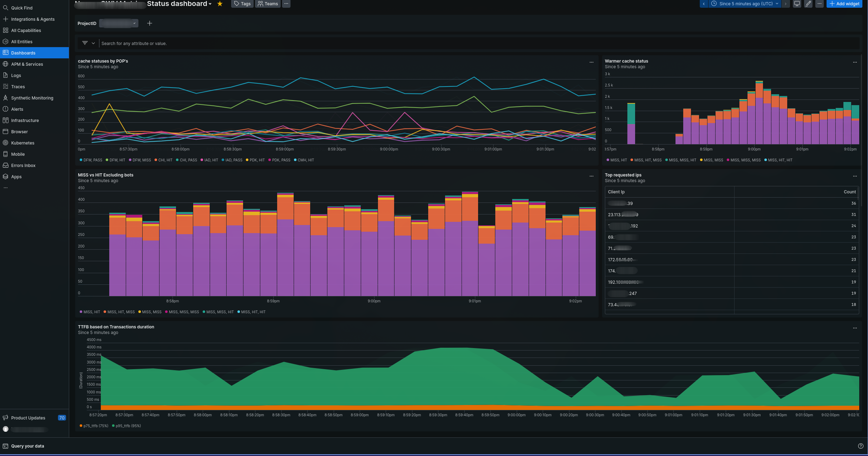Click the edit dashboard pencil icon

(808, 4)
